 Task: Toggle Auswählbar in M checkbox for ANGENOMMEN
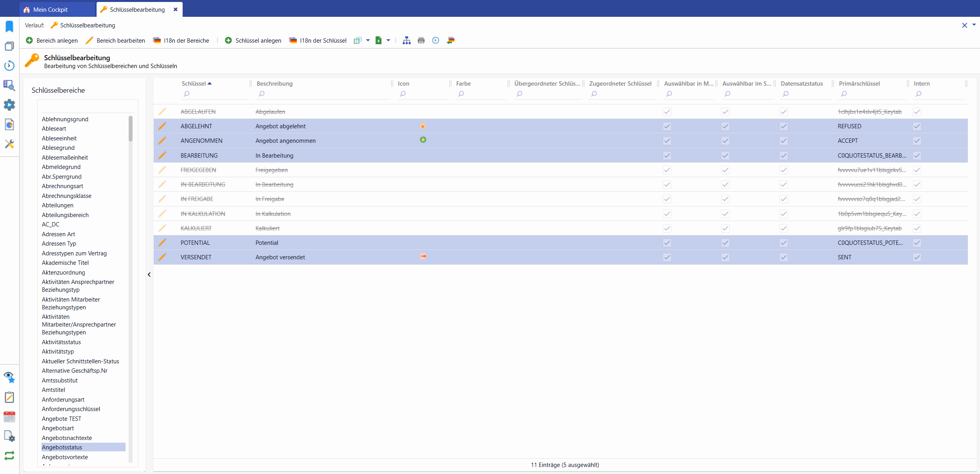[667, 141]
